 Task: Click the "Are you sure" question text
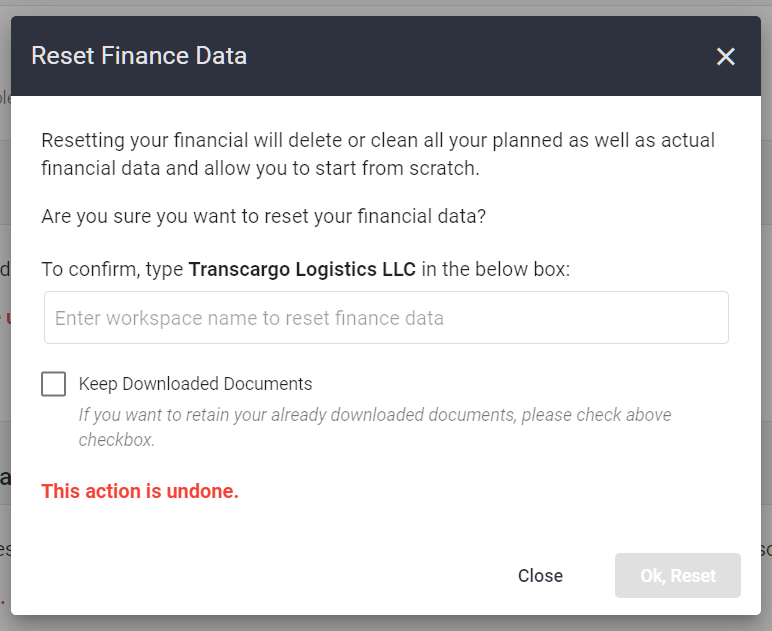[x=264, y=216]
